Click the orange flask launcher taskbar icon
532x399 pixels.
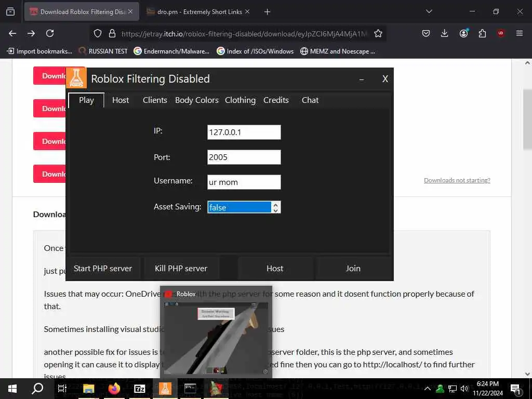tap(165, 389)
